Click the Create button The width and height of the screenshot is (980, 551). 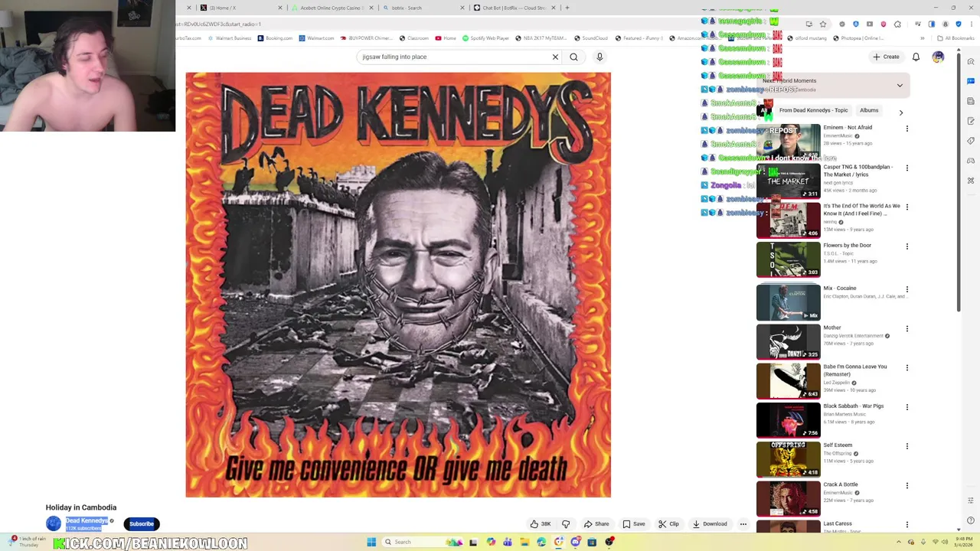pyautogui.click(x=886, y=57)
